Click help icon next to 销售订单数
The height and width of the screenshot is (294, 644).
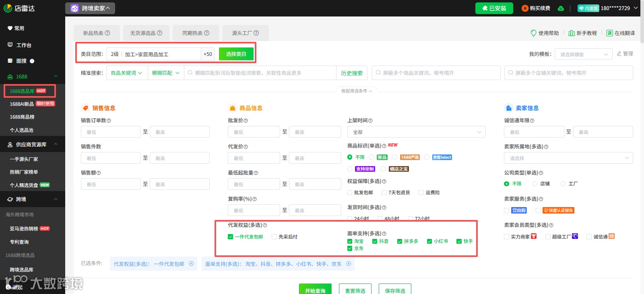pyautogui.click(x=109, y=121)
